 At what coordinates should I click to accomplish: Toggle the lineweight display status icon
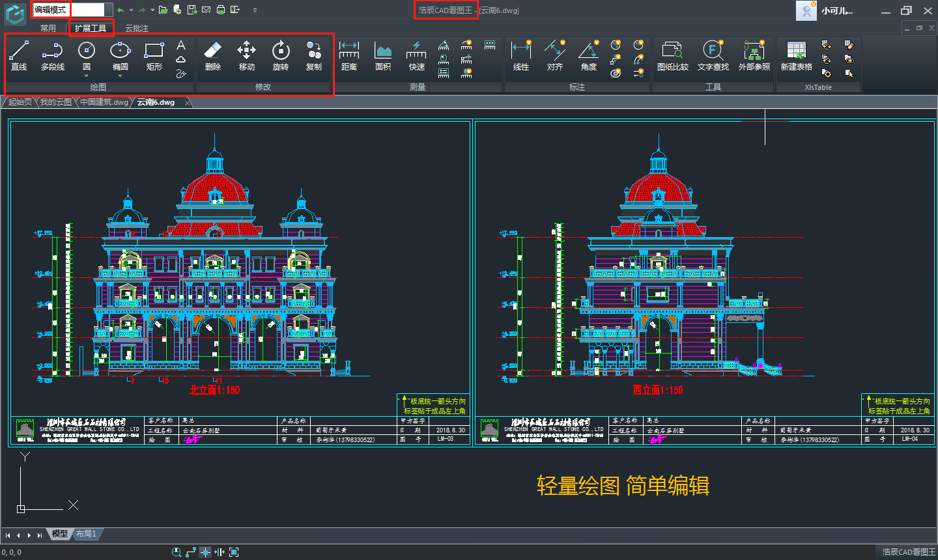220,552
